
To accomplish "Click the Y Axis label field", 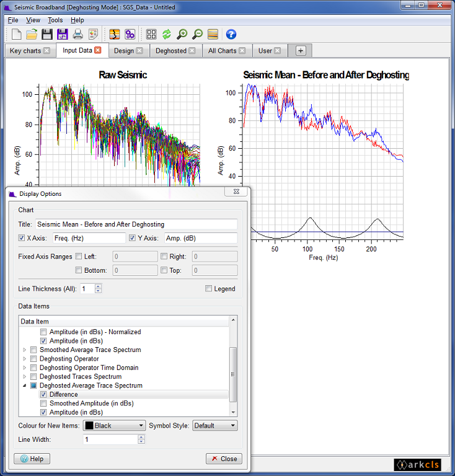I will click(201, 238).
